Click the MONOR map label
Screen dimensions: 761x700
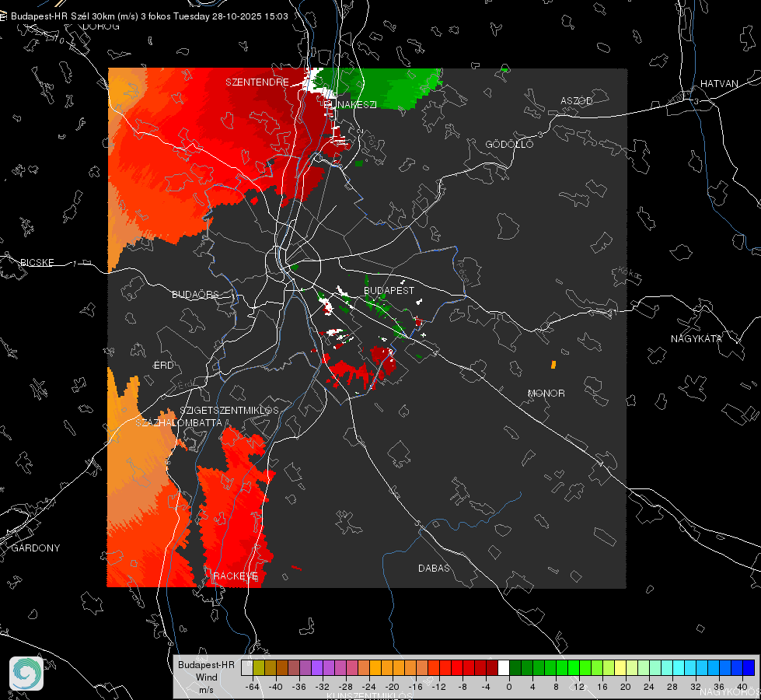[x=546, y=393]
